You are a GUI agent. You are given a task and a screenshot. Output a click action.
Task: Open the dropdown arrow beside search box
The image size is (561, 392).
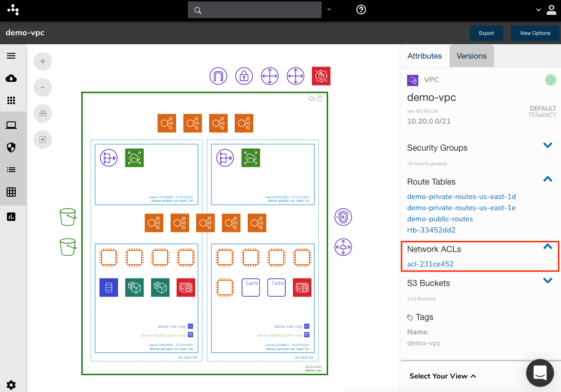point(329,9)
